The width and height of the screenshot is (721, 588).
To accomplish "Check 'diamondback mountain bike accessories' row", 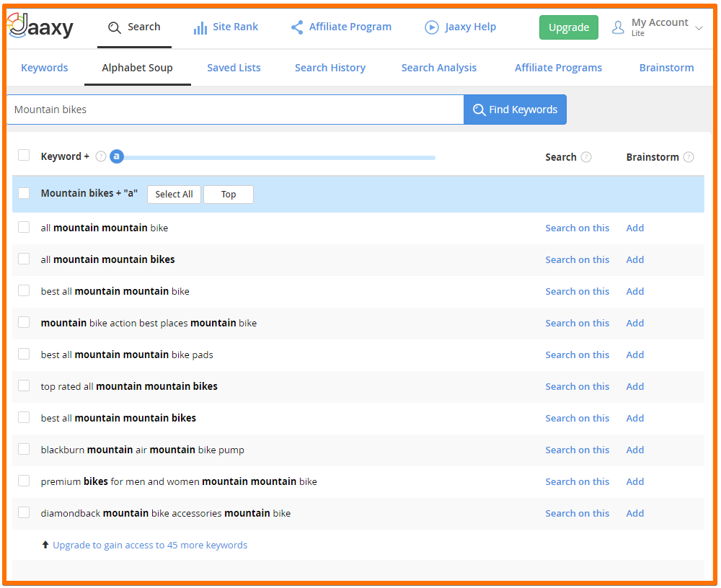I will (24, 512).
